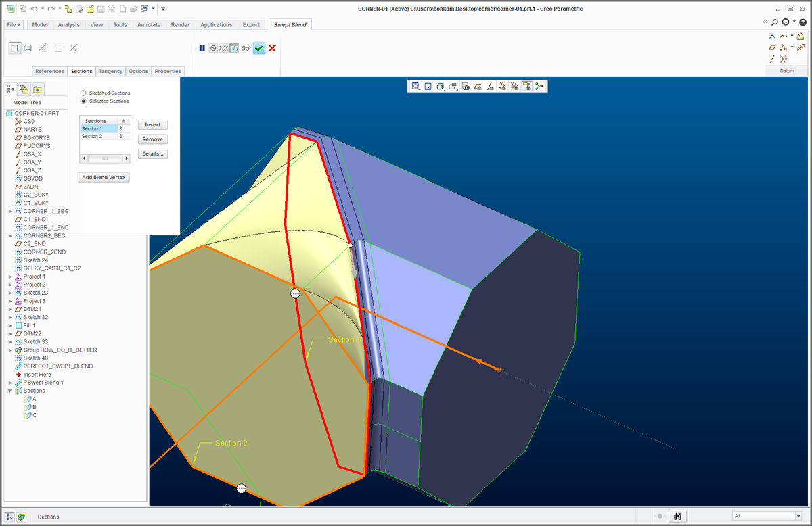Click the Undo icon in quick access toolbar
The height and width of the screenshot is (526, 812).
click(x=35, y=9)
